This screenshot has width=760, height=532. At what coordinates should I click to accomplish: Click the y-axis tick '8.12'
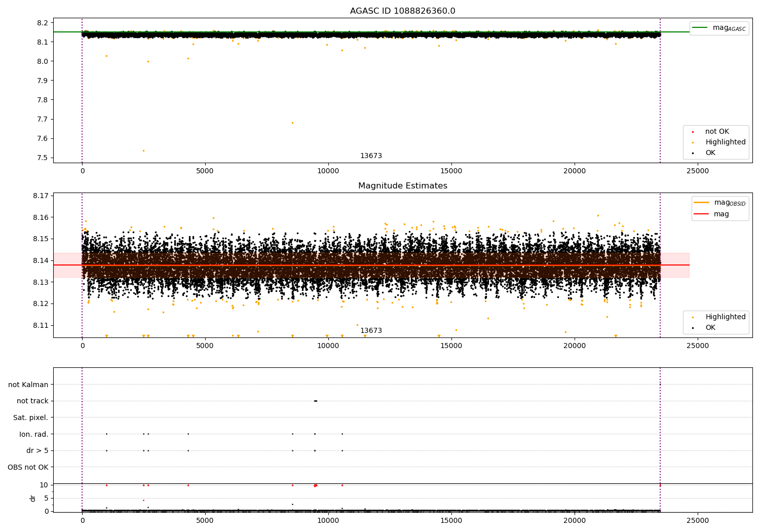coord(41,304)
